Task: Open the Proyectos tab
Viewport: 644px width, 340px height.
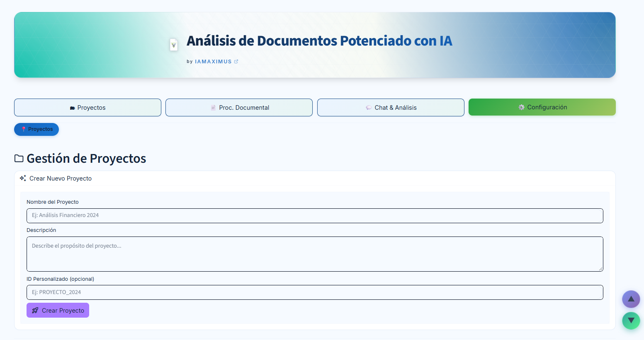Action: click(87, 108)
